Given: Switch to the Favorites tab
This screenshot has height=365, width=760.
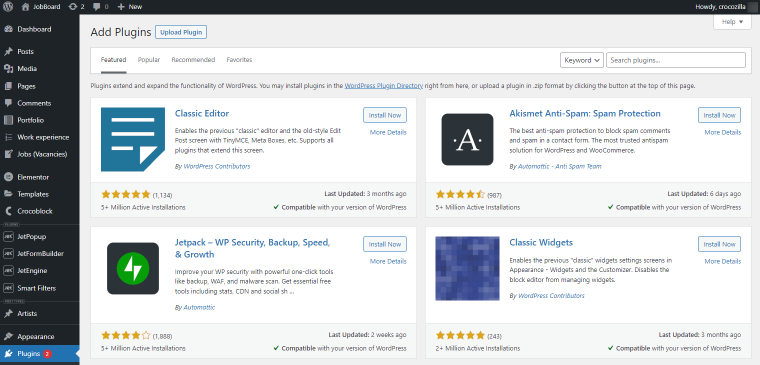Looking at the screenshot, I should point(239,60).
